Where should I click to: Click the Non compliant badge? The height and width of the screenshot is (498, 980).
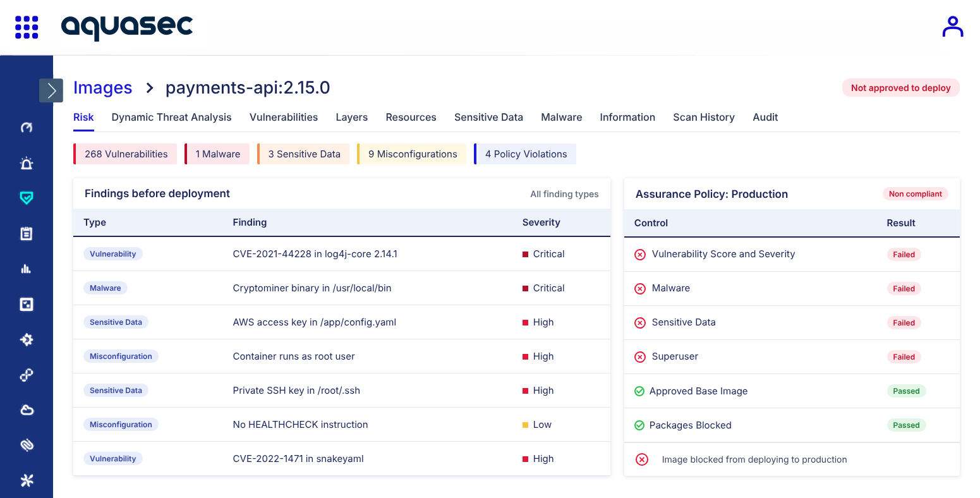pos(916,194)
